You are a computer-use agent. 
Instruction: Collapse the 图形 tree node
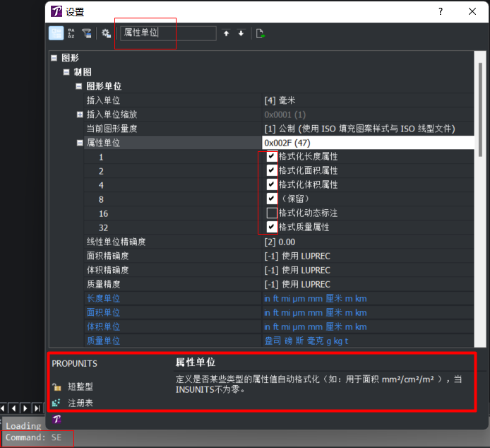[54, 58]
